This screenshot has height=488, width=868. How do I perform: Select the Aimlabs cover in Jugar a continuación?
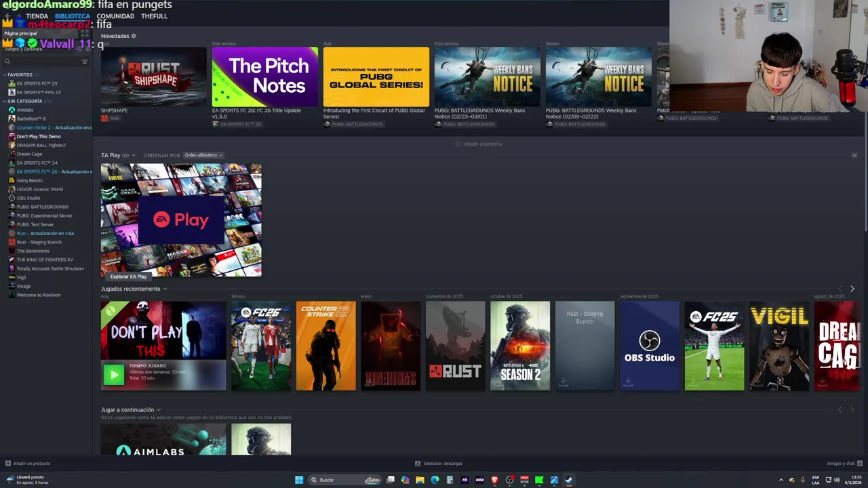[x=163, y=439]
